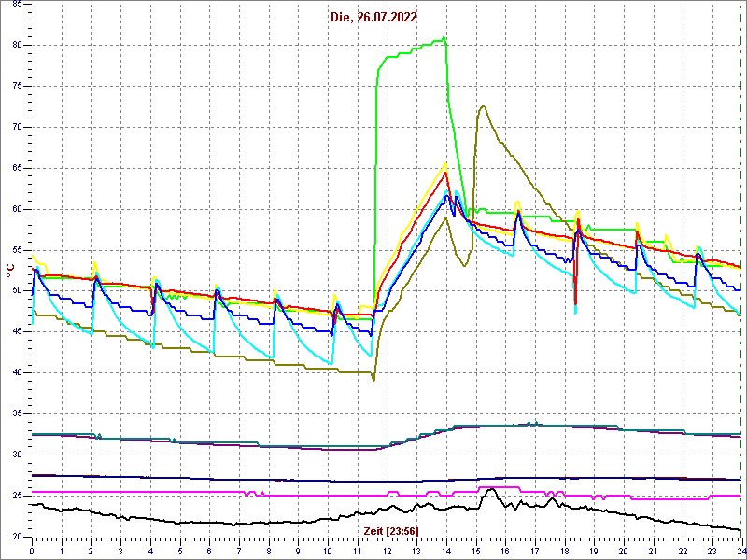The height and width of the screenshot is (560, 747).
Task: Click the chart date title "Die, 26.07.2022"
Action: [373, 18]
